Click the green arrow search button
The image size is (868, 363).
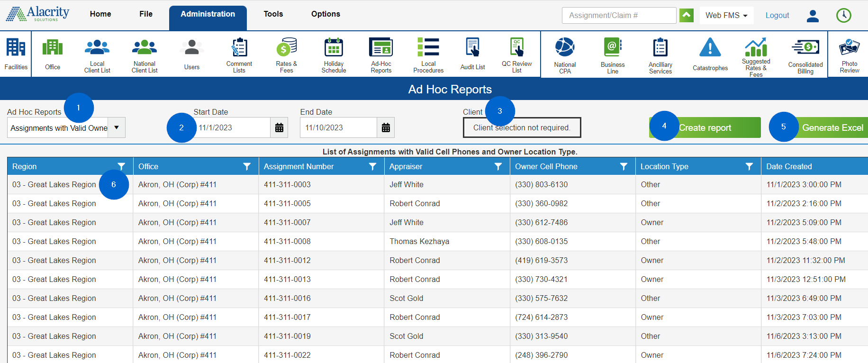pyautogui.click(x=687, y=15)
